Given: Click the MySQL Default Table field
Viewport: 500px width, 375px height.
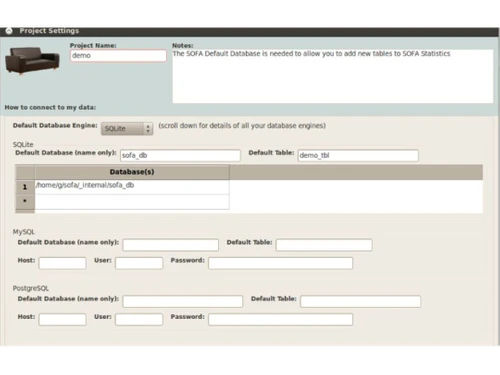Looking at the screenshot, I should click(324, 245).
